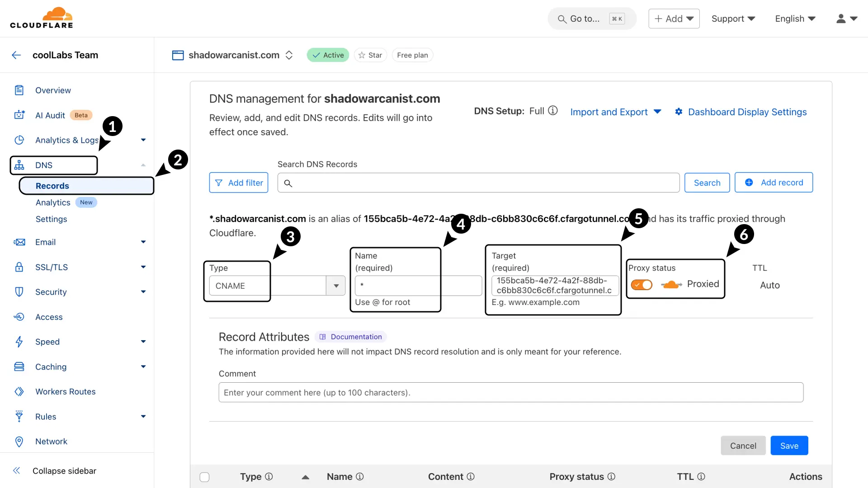Click the user account icon

(841, 19)
